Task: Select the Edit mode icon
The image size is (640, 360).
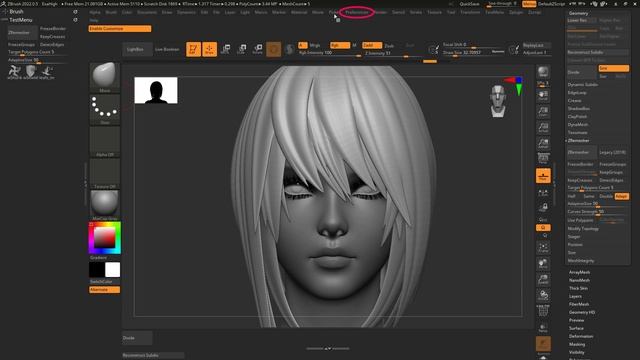Action: pyautogui.click(x=193, y=49)
